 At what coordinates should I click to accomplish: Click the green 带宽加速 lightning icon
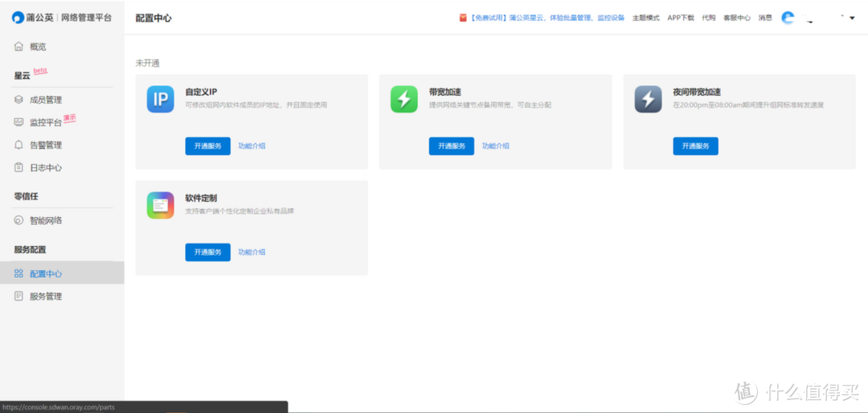[404, 99]
